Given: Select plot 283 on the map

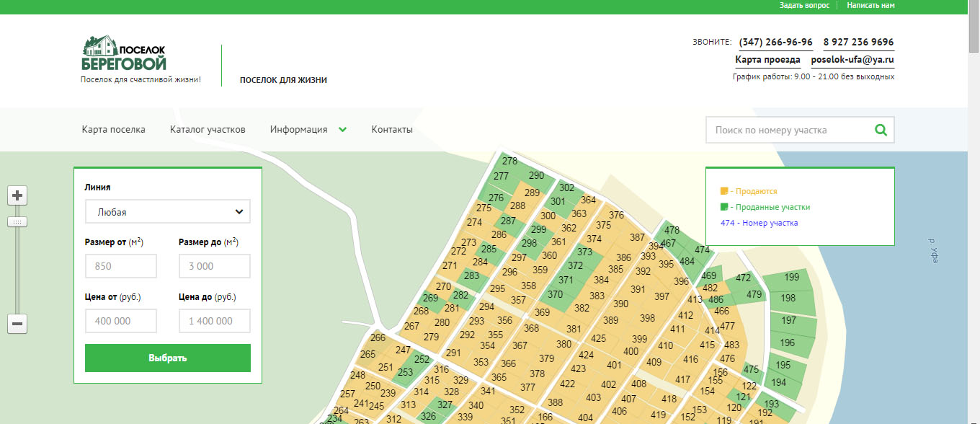Looking at the screenshot, I should point(471,276).
